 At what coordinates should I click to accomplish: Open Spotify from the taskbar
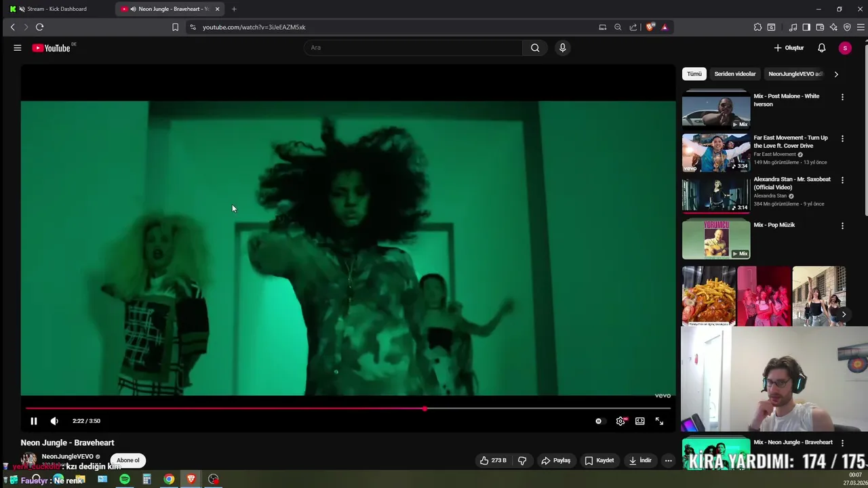tap(125, 480)
